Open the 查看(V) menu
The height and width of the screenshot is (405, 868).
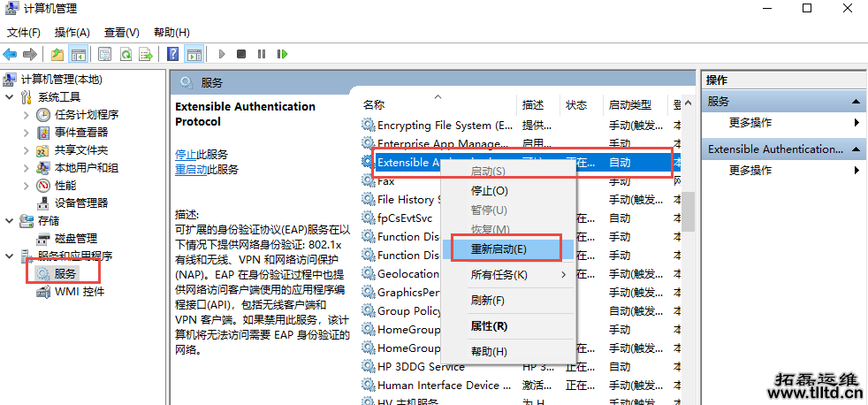tap(122, 32)
